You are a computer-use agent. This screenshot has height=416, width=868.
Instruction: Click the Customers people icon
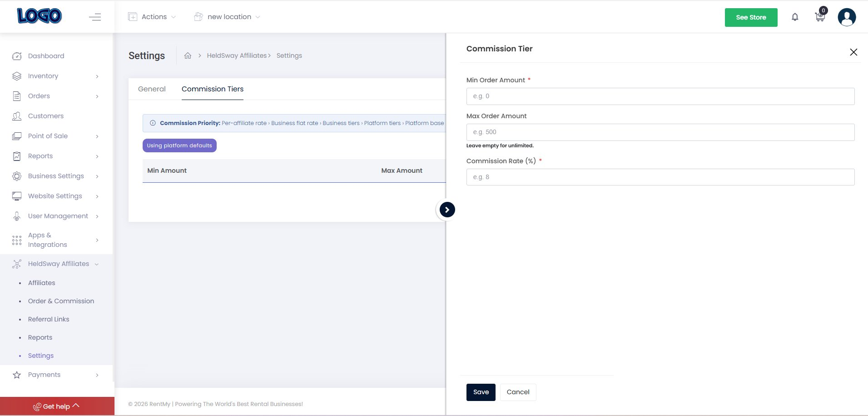click(x=17, y=116)
